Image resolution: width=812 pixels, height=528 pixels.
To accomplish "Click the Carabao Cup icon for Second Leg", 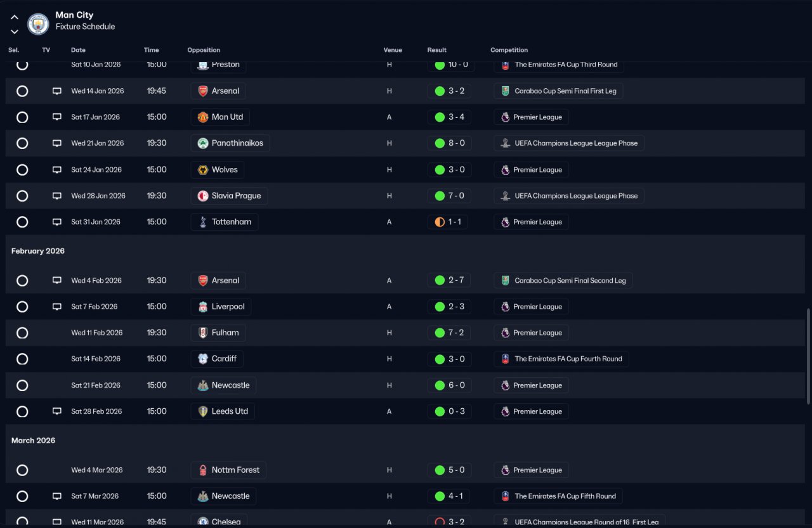I will pos(505,281).
